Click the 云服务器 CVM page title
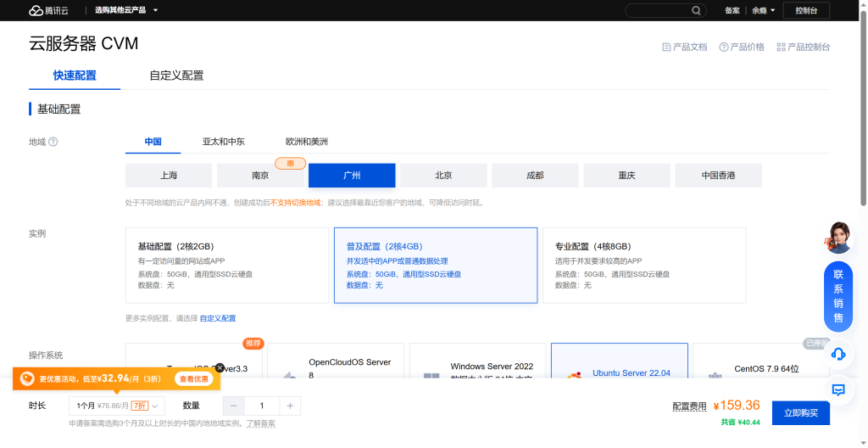868x448 pixels. (84, 44)
